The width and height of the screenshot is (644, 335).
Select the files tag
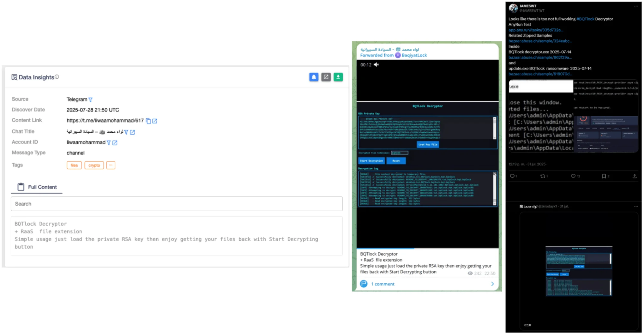pos(74,165)
